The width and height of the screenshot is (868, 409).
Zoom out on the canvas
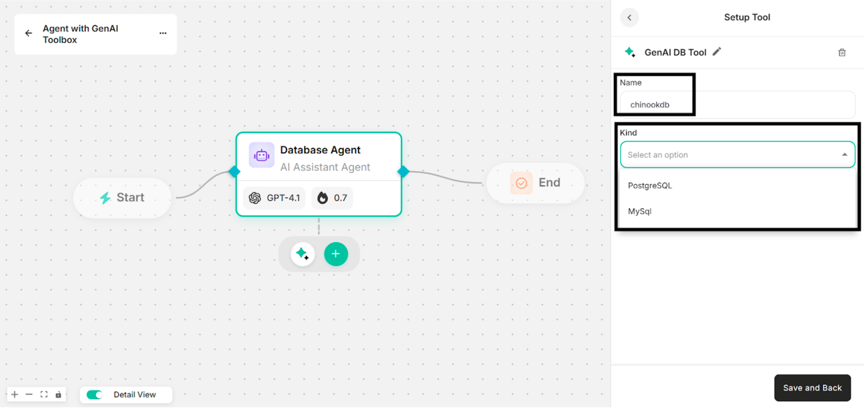(29, 395)
